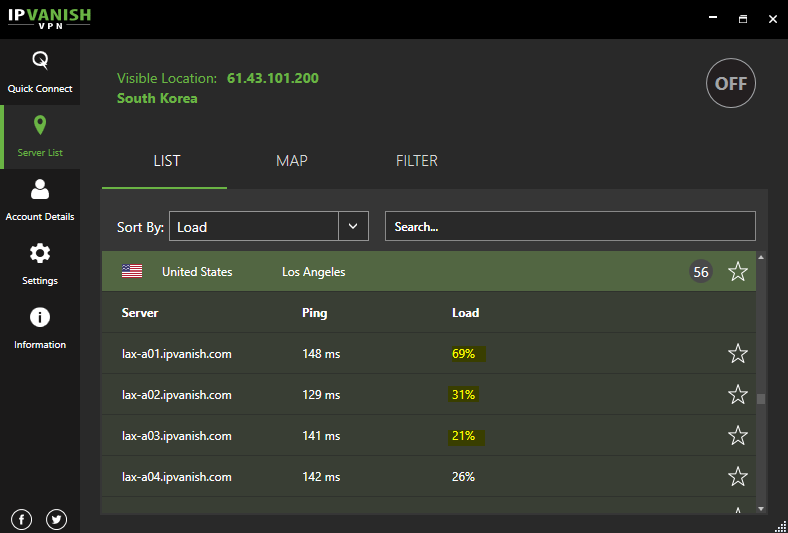Switch to the FILTER tab
This screenshot has height=533, width=788.
[417, 161]
